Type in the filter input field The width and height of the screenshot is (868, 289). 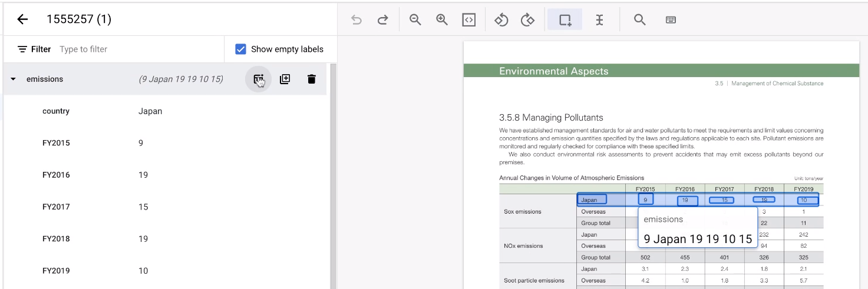[x=138, y=49]
